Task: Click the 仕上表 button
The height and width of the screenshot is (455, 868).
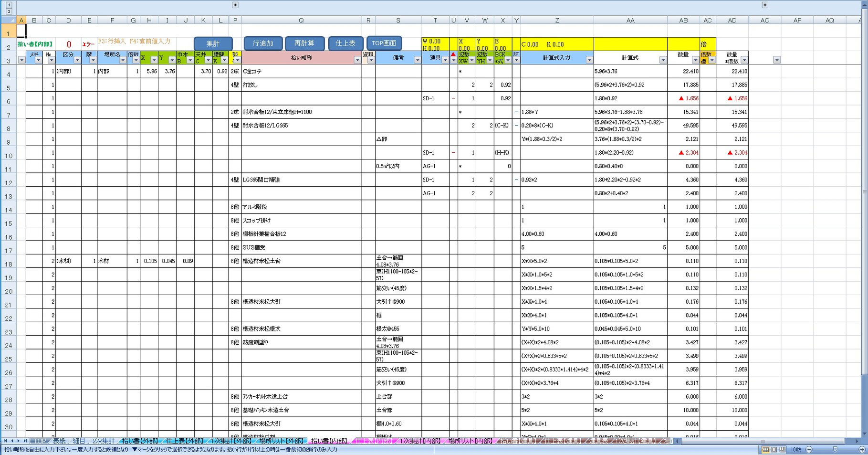Action: click(x=345, y=43)
